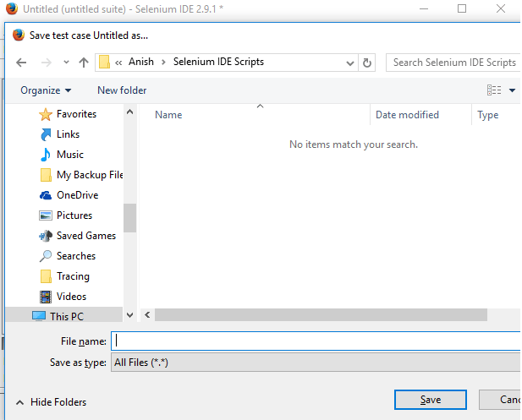The image size is (522, 420).
Task: Click the Searches magnifier icon
Action: (46, 256)
